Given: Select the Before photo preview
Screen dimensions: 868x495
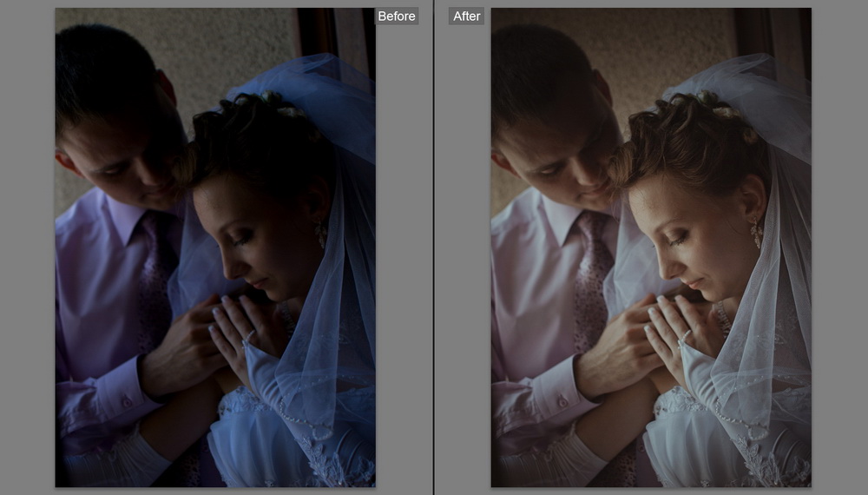Looking at the screenshot, I should click(215, 247).
